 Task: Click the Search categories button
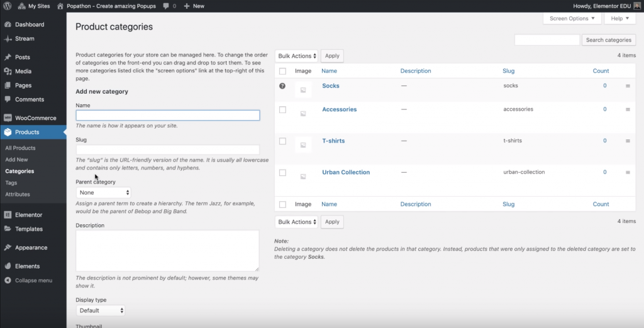608,40
